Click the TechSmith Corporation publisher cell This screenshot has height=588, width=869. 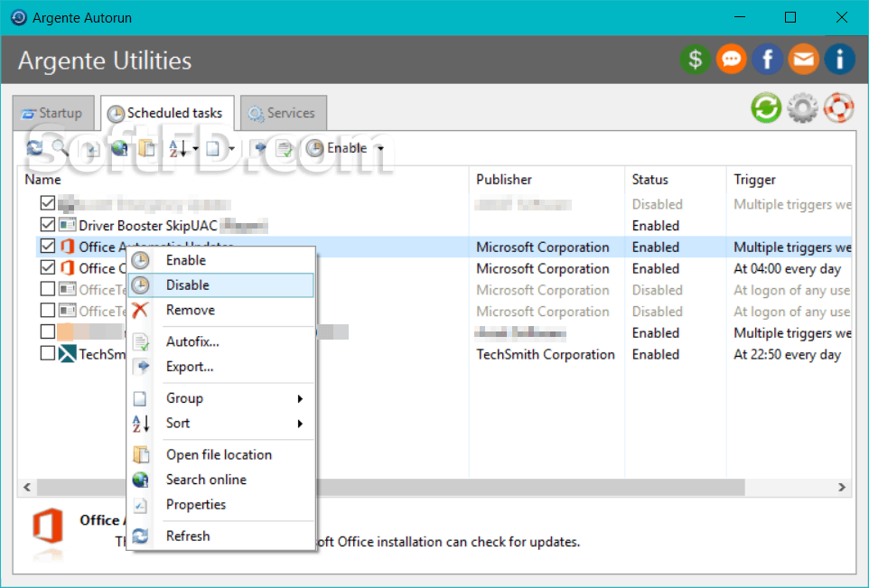[x=546, y=354]
